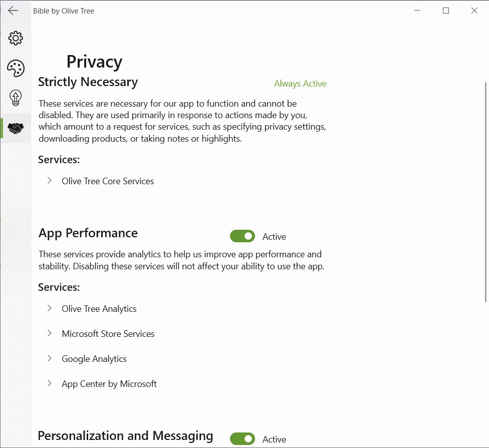
Task: Click the Olive Tree Core Services label
Action: [108, 181]
